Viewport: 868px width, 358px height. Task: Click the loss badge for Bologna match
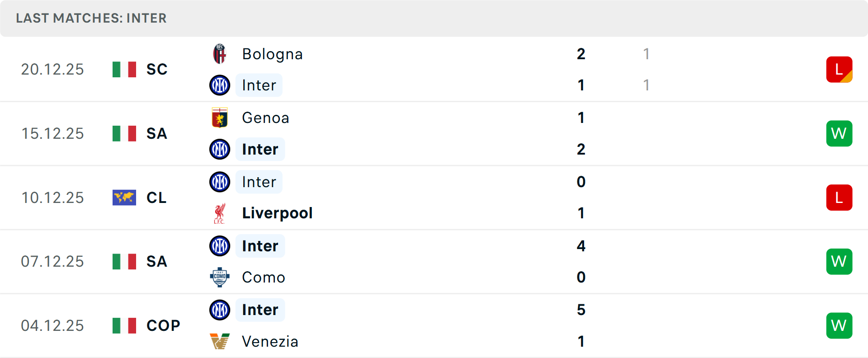pos(839,70)
